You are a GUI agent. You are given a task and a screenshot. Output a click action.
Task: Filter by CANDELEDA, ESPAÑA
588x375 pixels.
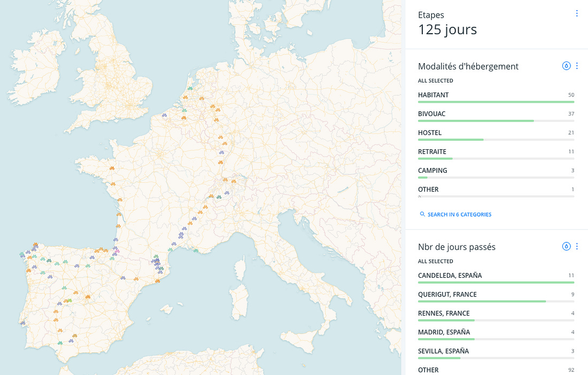coord(496,278)
